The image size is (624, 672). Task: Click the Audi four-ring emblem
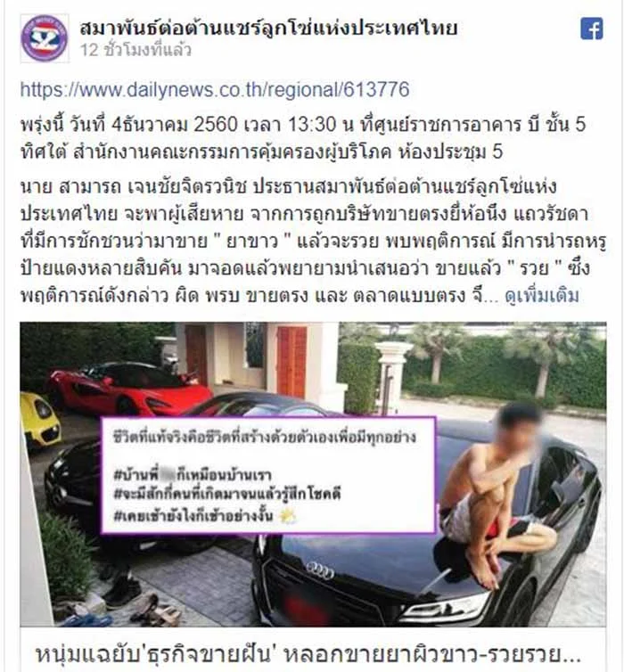coord(320,570)
